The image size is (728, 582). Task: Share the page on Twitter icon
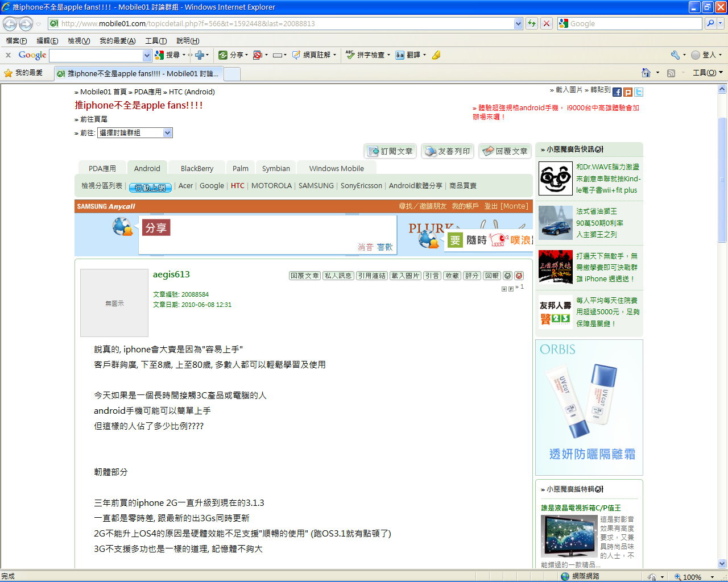point(639,92)
